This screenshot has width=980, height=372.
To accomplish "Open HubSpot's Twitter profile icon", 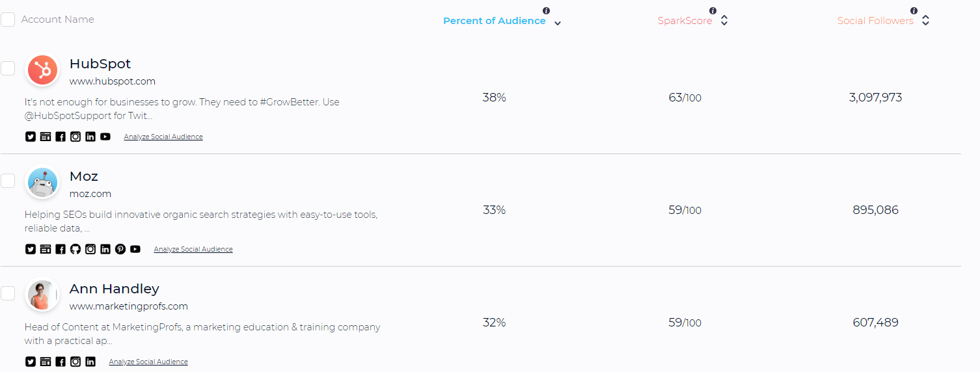I will [31, 137].
